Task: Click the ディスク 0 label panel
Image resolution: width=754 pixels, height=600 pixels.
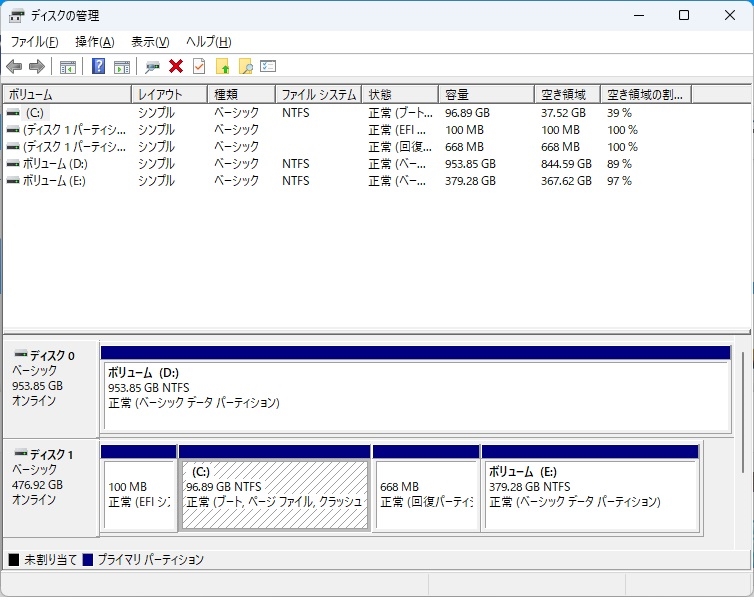Action: pyautogui.click(x=50, y=386)
